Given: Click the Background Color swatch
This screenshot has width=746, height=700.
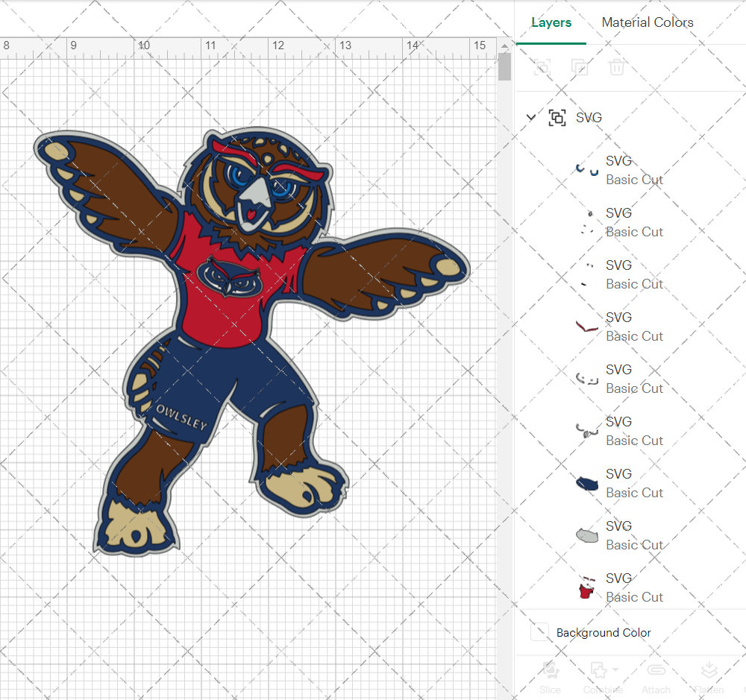Looking at the screenshot, I should [x=539, y=632].
